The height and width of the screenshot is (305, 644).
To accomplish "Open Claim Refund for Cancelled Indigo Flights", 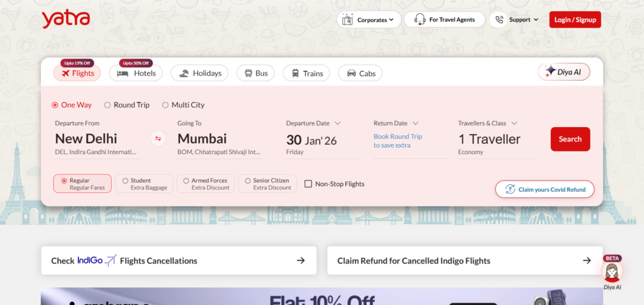I will (465, 260).
